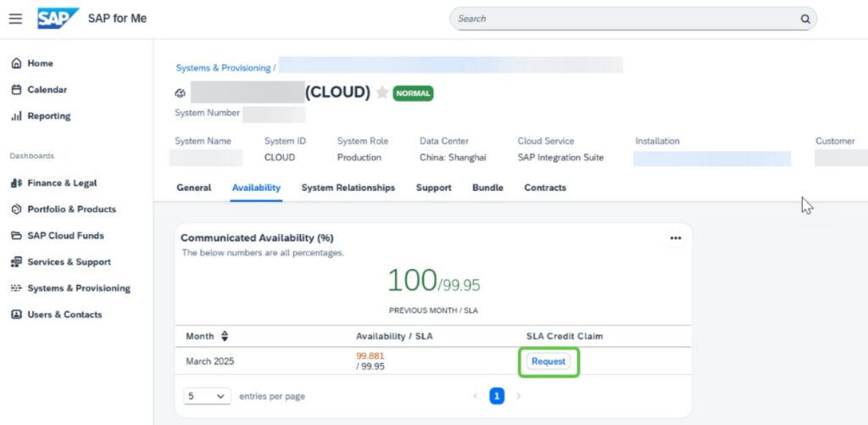This screenshot has width=868, height=425.
Task: Click the search magnifier icon
Action: pos(805,19)
